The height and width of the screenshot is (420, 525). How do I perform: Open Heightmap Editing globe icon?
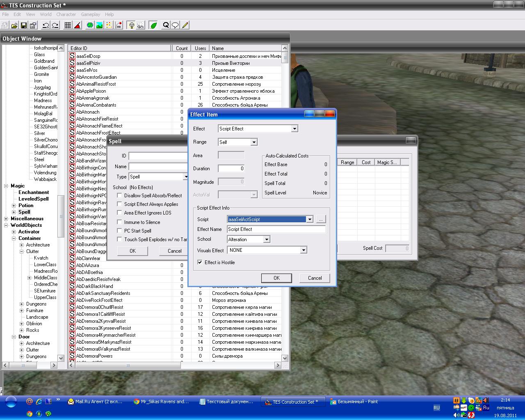[90, 25]
